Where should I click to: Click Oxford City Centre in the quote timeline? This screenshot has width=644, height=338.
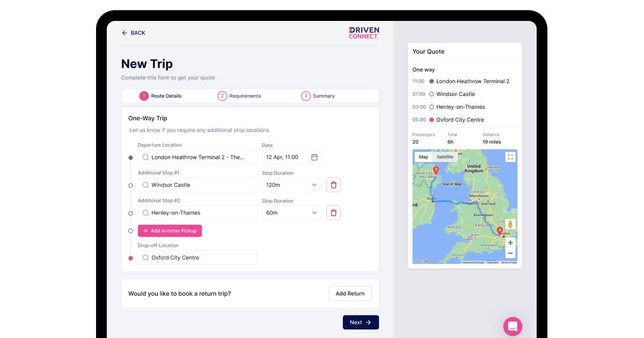460,120
